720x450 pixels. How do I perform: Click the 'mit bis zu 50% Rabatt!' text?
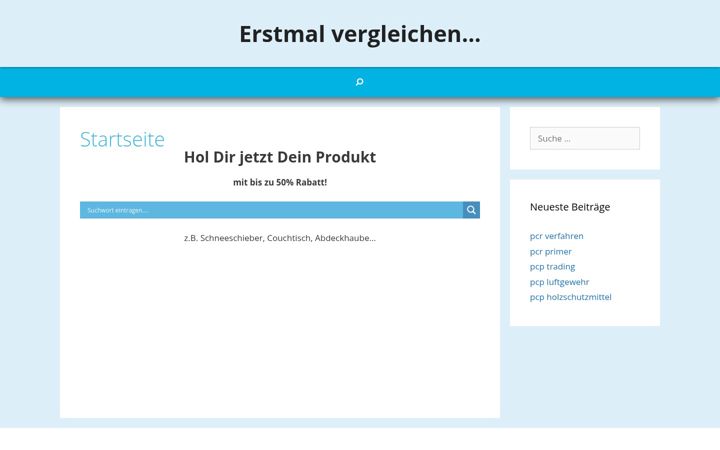coord(280,182)
